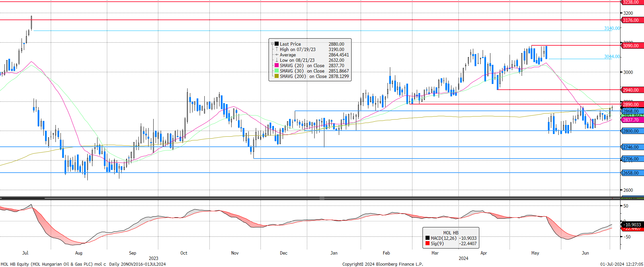Click the 3044.00 light-blue line annotation
Image resolution: width=644 pixels, height=267 pixels.
(612, 57)
